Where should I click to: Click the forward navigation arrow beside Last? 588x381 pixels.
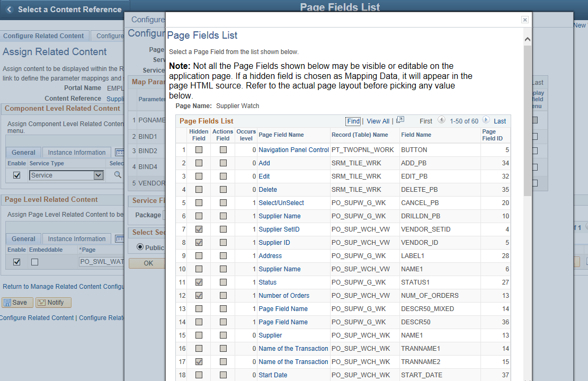(487, 121)
